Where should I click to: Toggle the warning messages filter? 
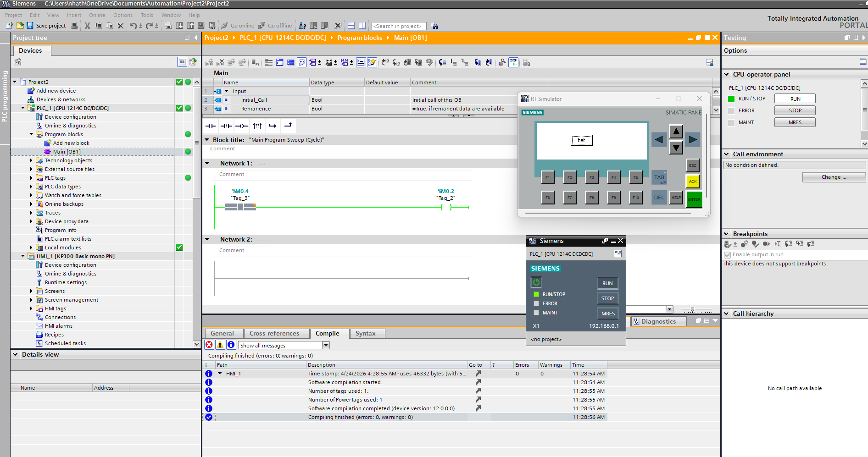coord(220,345)
